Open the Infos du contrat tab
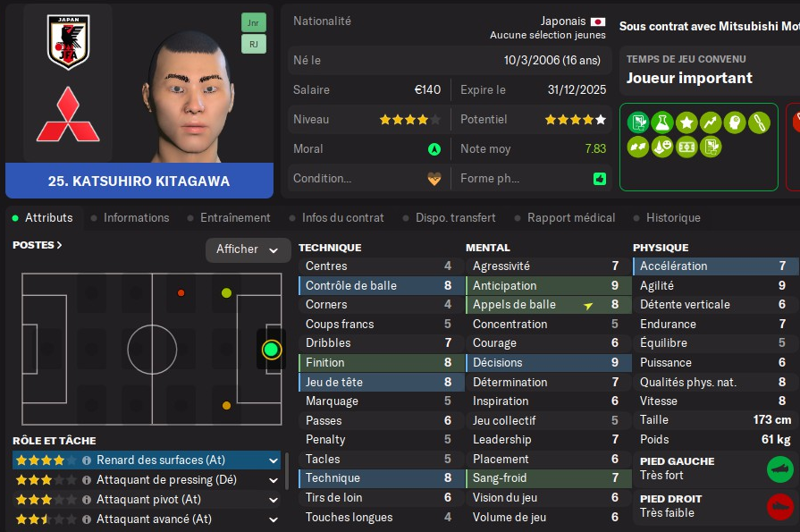 pyautogui.click(x=342, y=217)
